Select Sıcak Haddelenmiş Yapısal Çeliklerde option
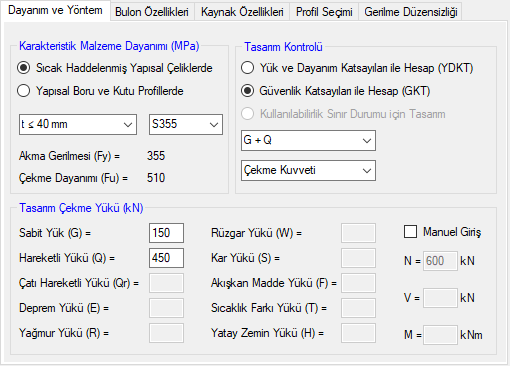The width and height of the screenshot is (510, 366). [115, 68]
